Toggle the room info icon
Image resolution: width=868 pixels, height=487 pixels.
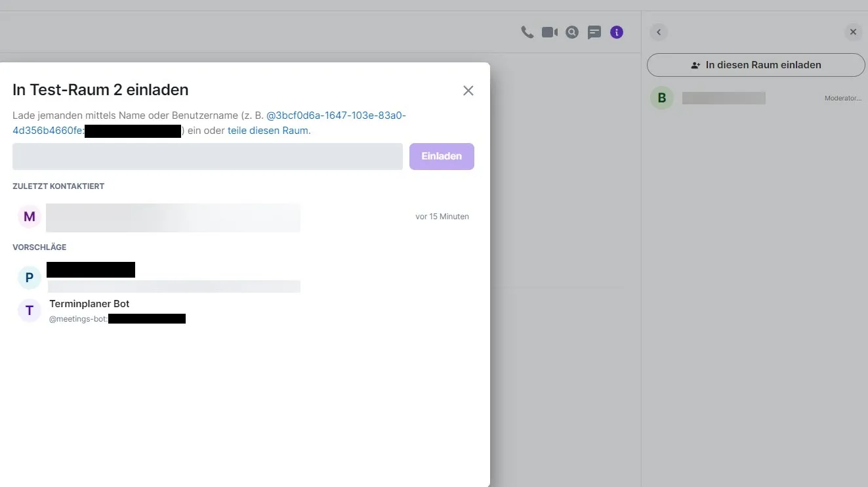617,32
